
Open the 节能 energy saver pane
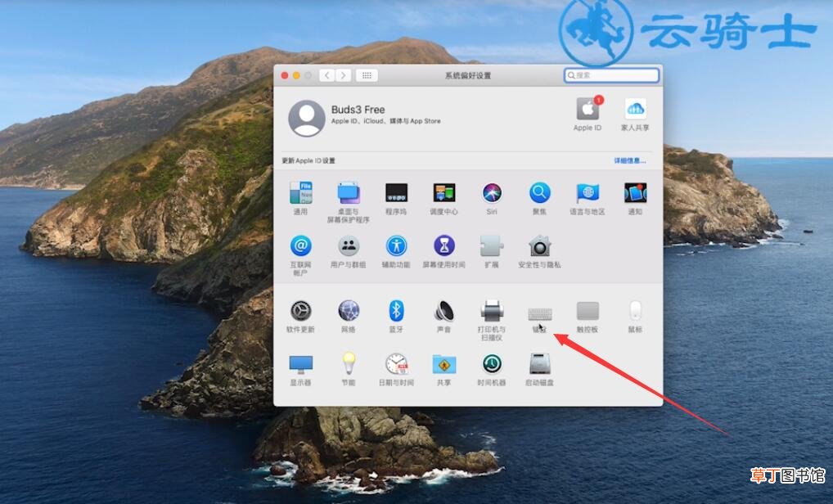[349, 369]
